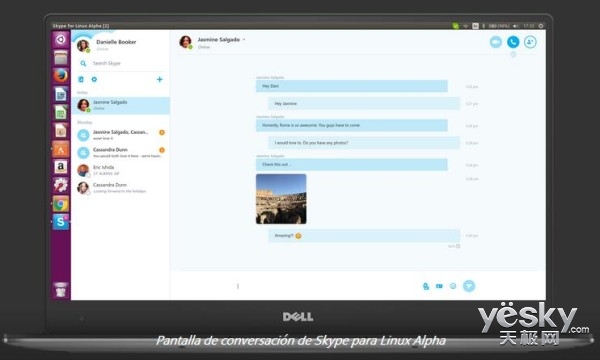Screen dimensions: 600x360
Task: Open the Eric Ishida conversation
Action: [121, 170]
